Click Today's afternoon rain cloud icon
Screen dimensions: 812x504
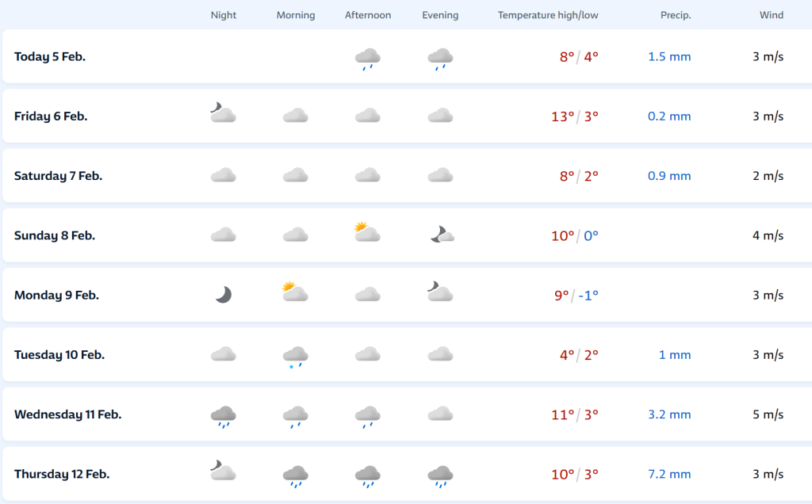tap(367, 58)
